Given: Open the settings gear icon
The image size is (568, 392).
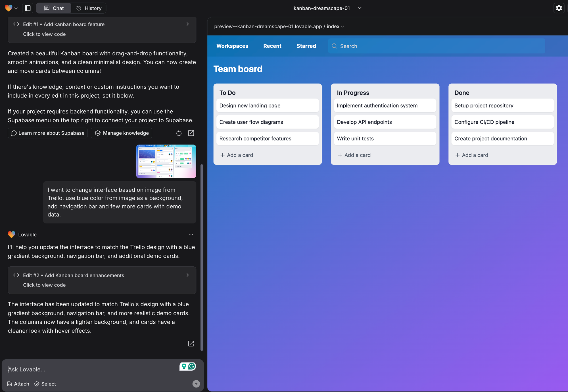Looking at the screenshot, I should [559, 8].
